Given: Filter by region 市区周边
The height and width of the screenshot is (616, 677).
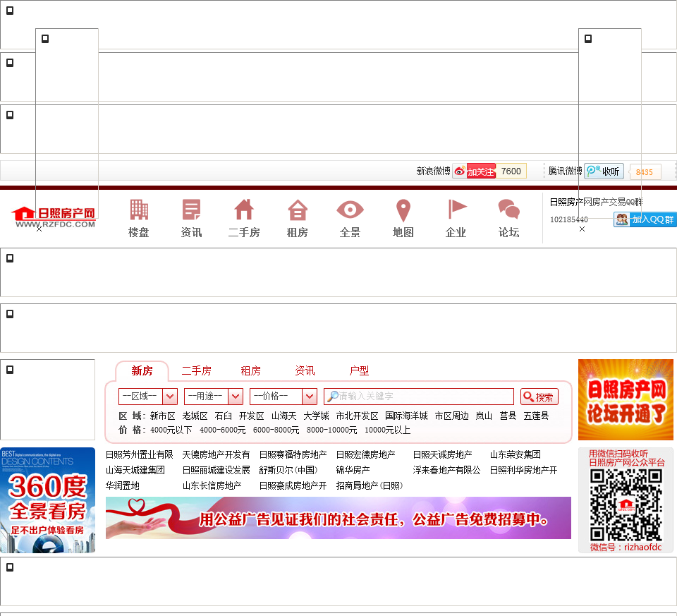Looking at the screenshot, I should [x=452, y=416].
